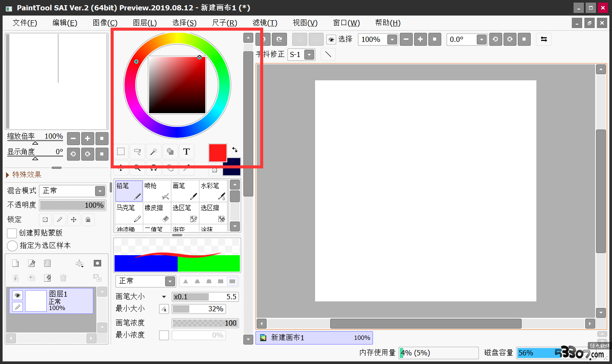Click the straight line drawing mode
Viewport: 612px width, 364px height.
[x=328, y=54]
